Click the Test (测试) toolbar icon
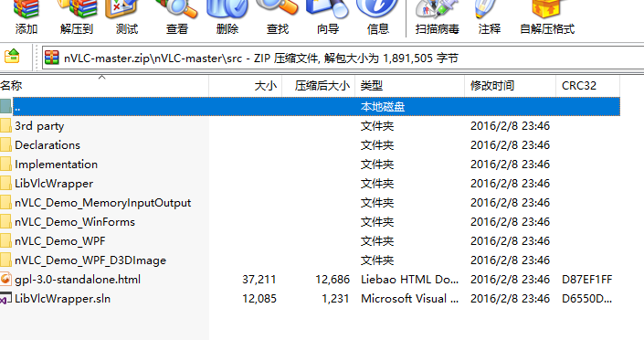 point(126,17)
